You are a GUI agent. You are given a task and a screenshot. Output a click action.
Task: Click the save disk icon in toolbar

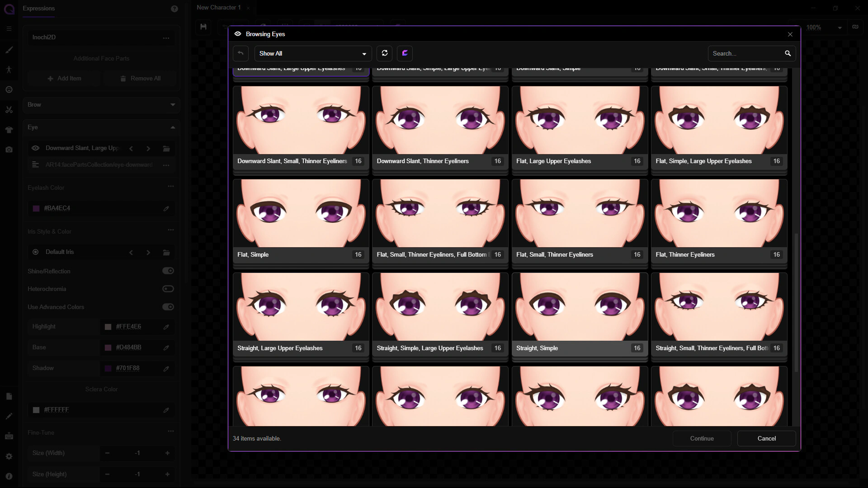click(203, 27)
